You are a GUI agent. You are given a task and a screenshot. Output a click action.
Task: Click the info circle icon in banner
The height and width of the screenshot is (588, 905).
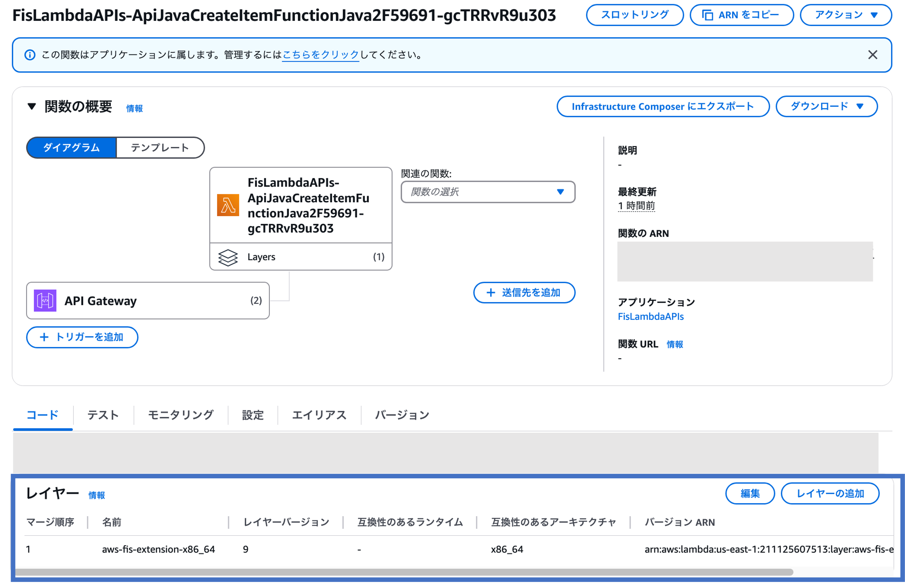30,55
